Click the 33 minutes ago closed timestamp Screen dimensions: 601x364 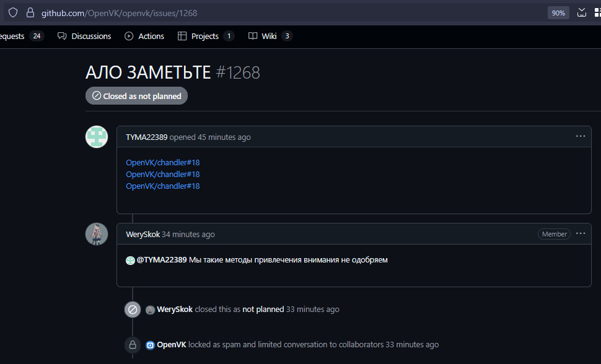pos(313,309)
